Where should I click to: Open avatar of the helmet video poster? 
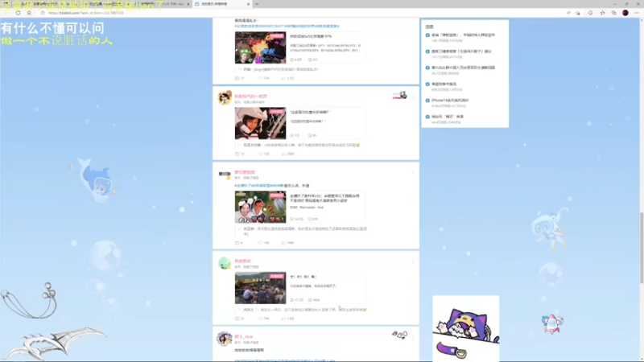click(225, 98)
